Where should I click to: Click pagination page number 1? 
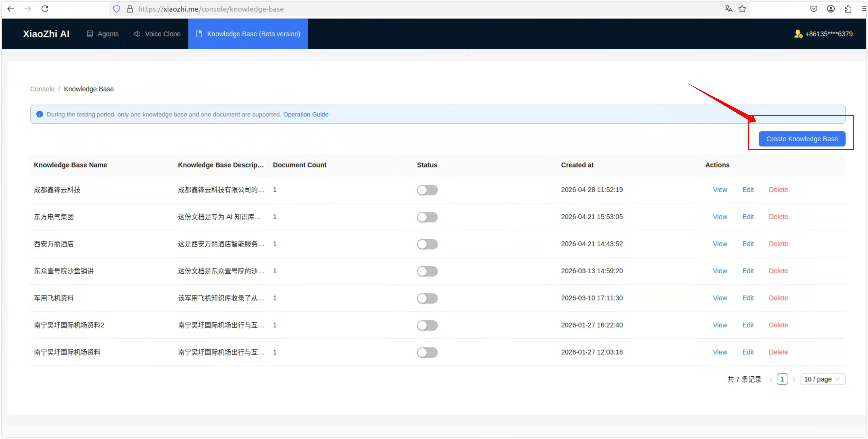pyautogui.click(x=782, y=379)
